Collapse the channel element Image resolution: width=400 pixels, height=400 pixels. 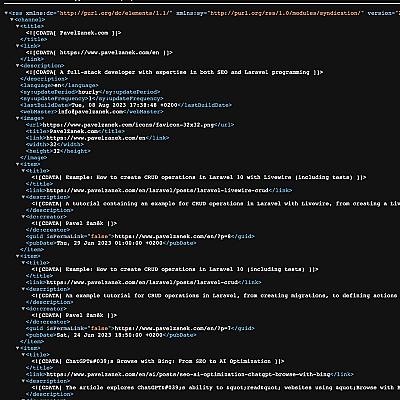[12, 20]
